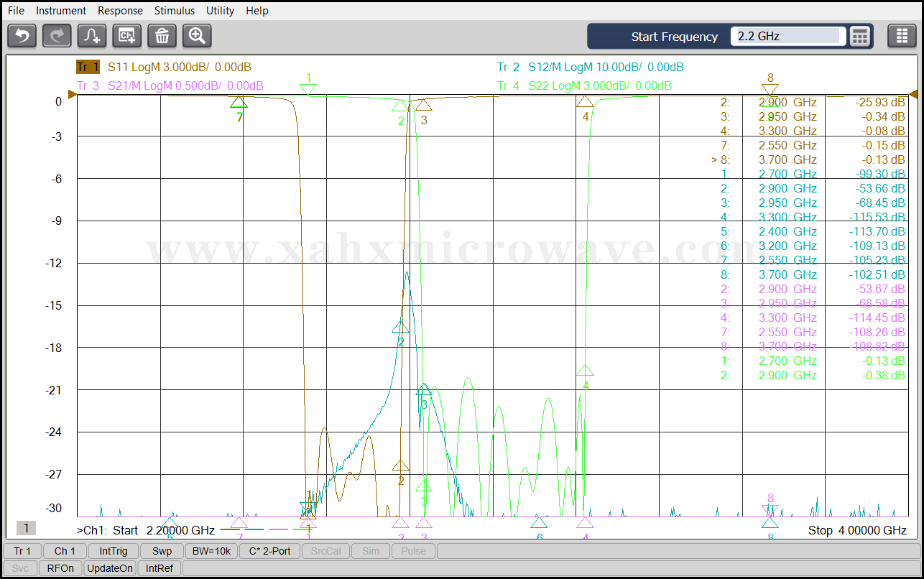The height and width of the screenshot is (579, 924).
Task: Open the numeric keypad icon
Action: pyautogui.click(x=860, y=36)
